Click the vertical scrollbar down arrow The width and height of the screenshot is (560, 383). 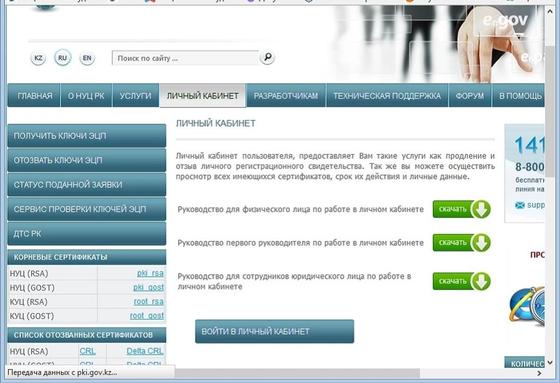tap(550, 362)
